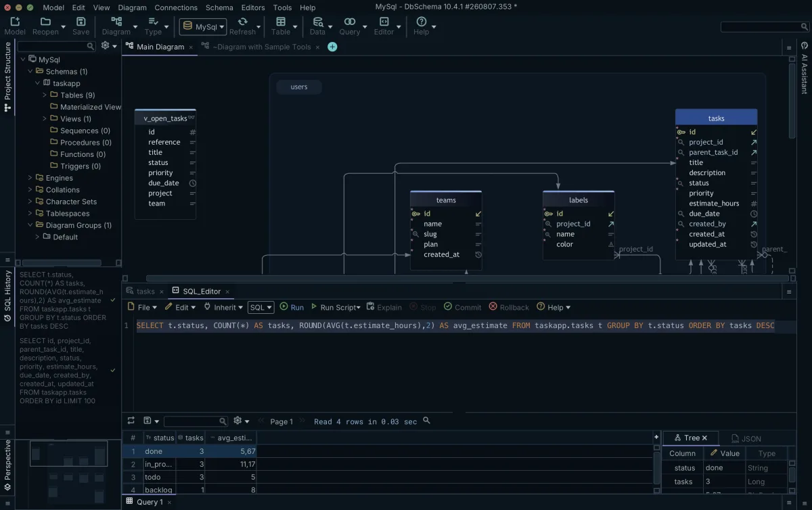812x510 pixels.
Task: Add a new diagram tab with plus icon
Action: pos(332,47)
